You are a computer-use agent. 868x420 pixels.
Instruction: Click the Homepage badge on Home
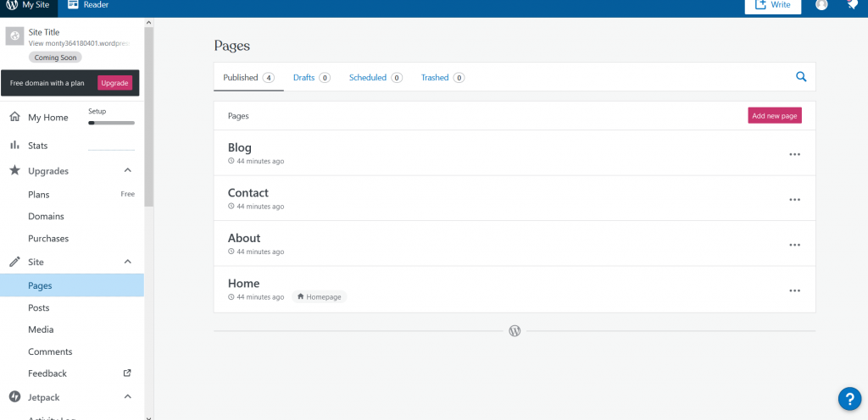pyautogui.click(x=320, y=296)
